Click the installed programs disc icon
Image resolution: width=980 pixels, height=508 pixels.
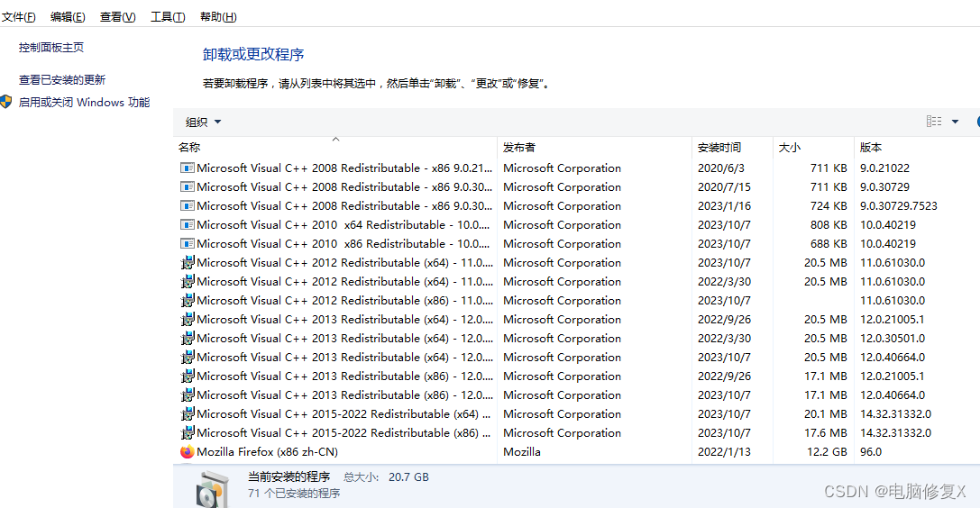click(213, 489)
